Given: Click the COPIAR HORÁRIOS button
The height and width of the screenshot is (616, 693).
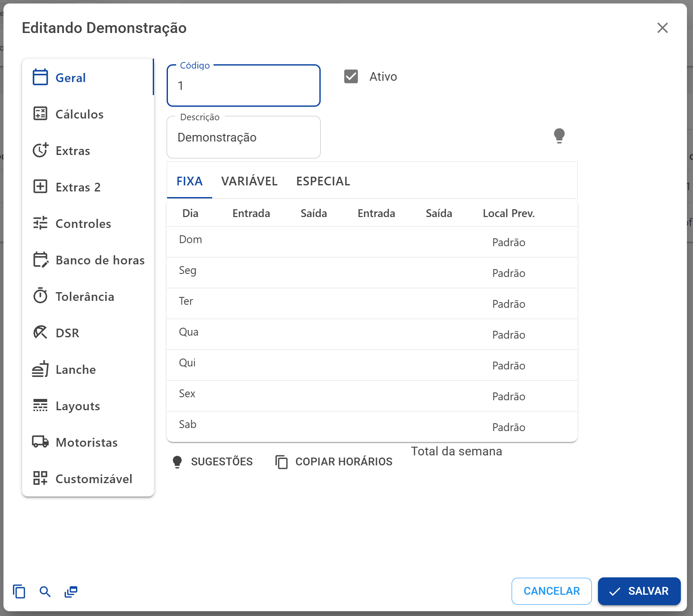Looking at the screenshot, I should [x=334, y=461].
